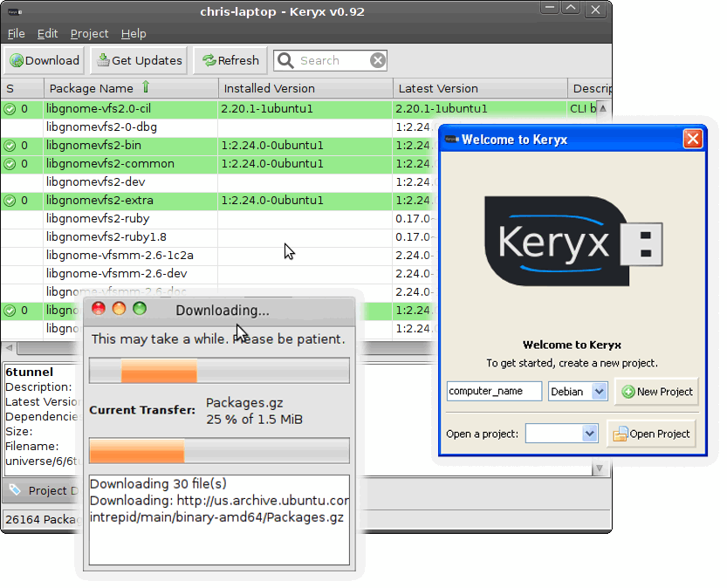The height and width of the screenshot is (588, 727).
Task: Click the horizontal scrollbar left arrow
Action: [9, 347]
